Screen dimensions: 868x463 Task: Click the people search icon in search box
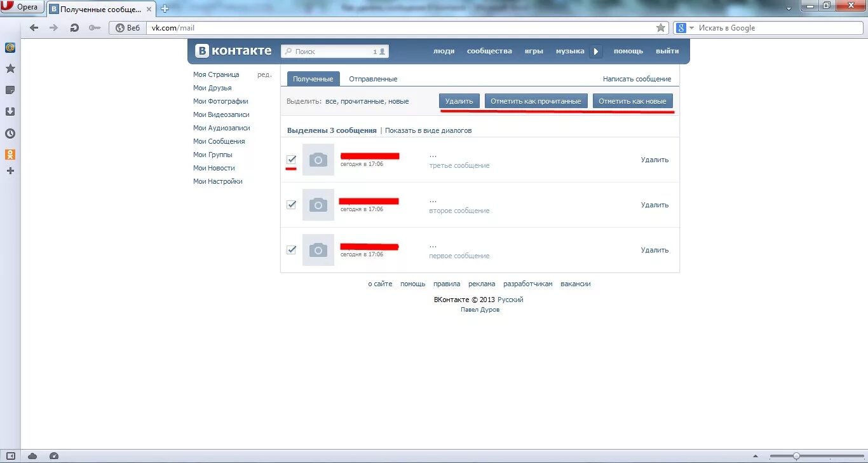tap(380, 52)
